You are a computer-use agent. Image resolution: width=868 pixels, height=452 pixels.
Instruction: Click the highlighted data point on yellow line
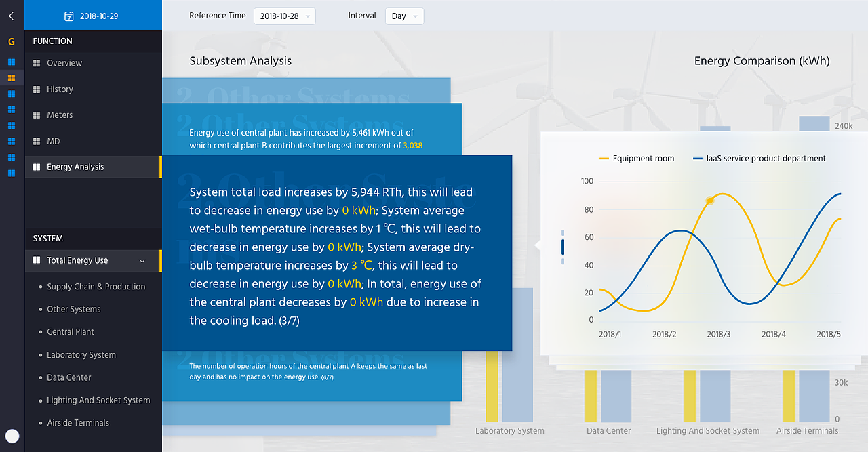[x=710, y=201]
